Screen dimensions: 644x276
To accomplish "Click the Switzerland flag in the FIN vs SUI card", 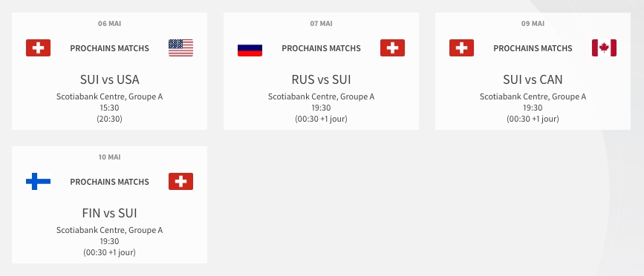I will [x=180, y=181].
